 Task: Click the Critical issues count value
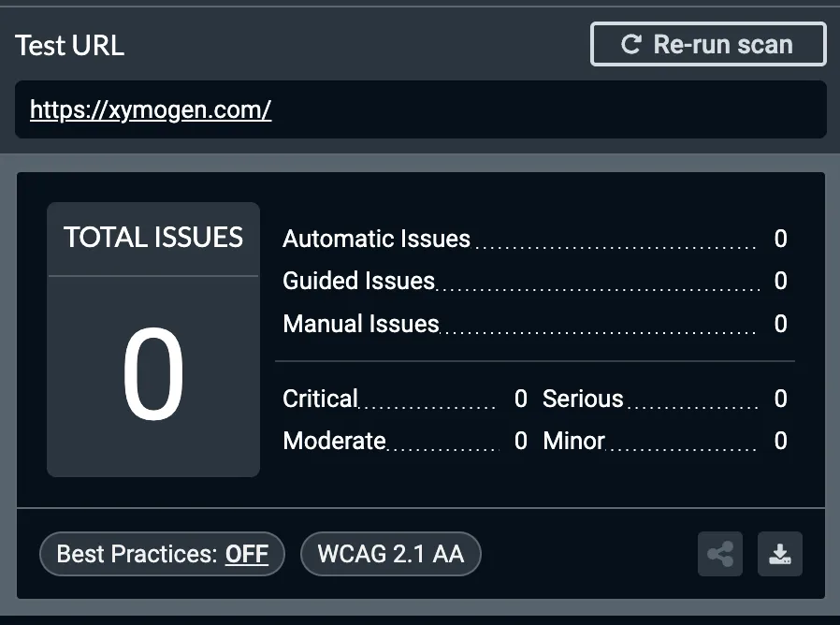pyautogui.click(x=521, y=399)
